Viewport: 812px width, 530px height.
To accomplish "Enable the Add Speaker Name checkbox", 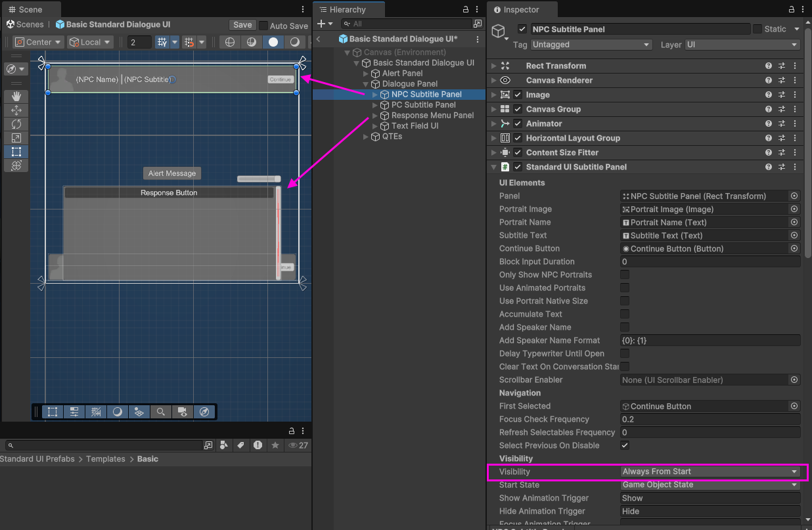I will click(x=625, y=327).
